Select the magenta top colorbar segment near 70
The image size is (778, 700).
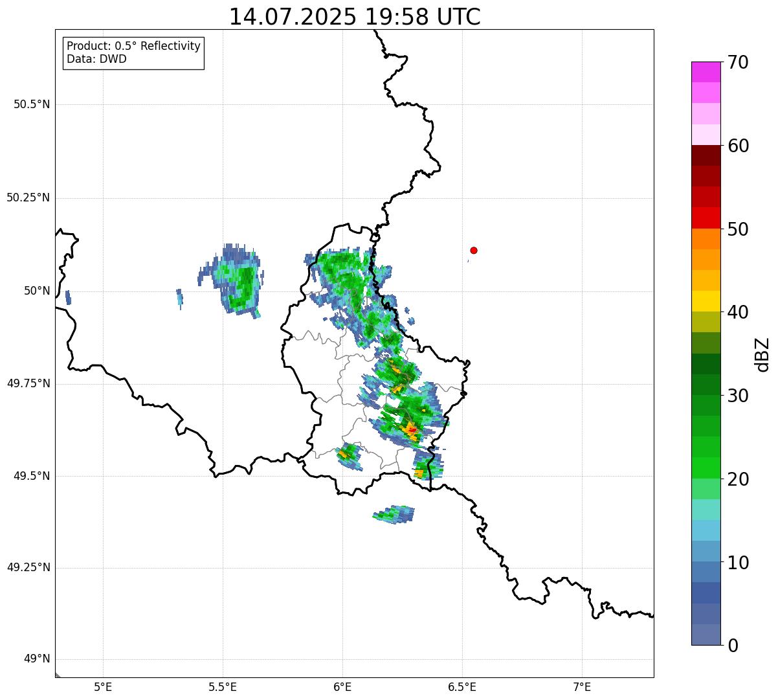click(x=706, y=72)
